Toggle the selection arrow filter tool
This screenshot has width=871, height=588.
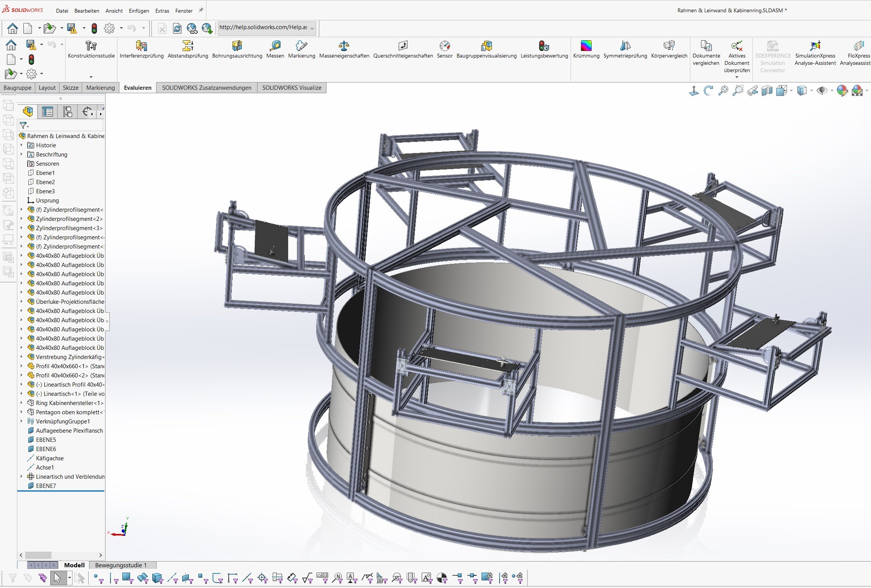[x=58, y=578]
